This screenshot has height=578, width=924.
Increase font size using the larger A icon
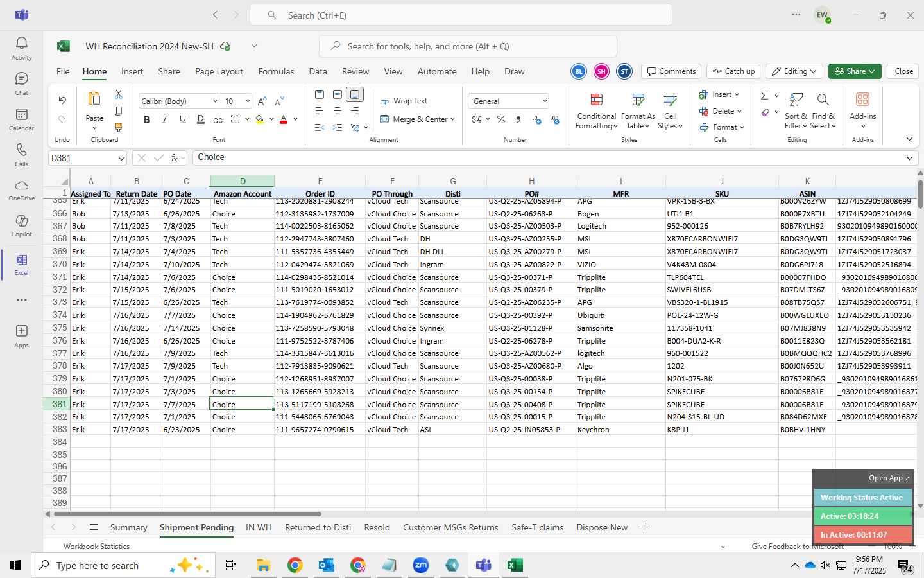click(262, 101)
